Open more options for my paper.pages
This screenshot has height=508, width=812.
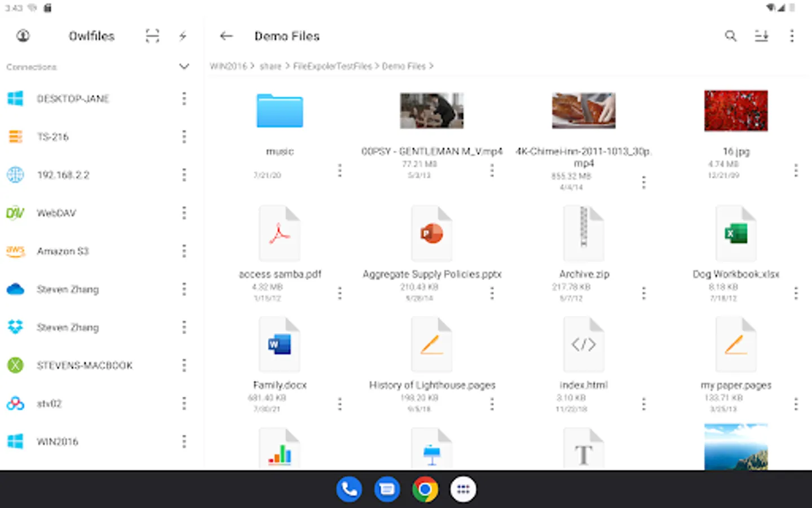pyautogui.click(x=796, y=404)
